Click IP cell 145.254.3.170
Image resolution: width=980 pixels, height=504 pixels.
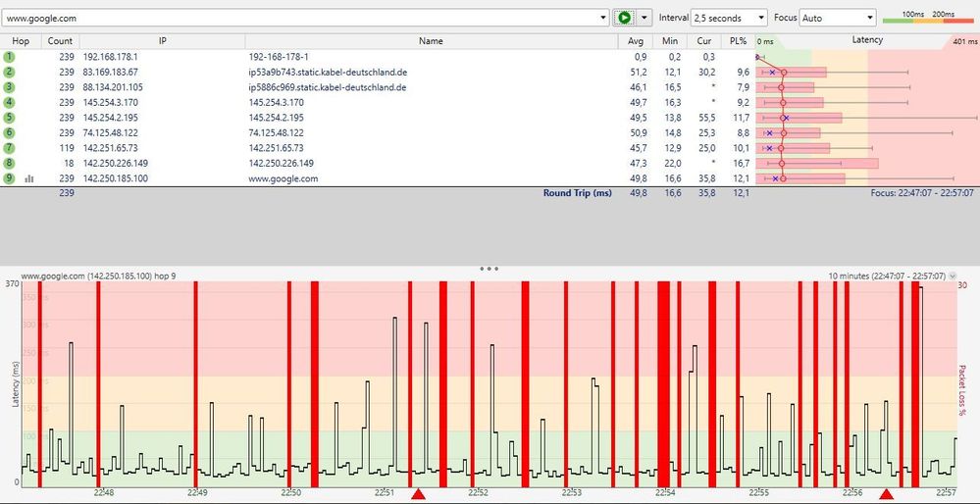pos(110,102)
